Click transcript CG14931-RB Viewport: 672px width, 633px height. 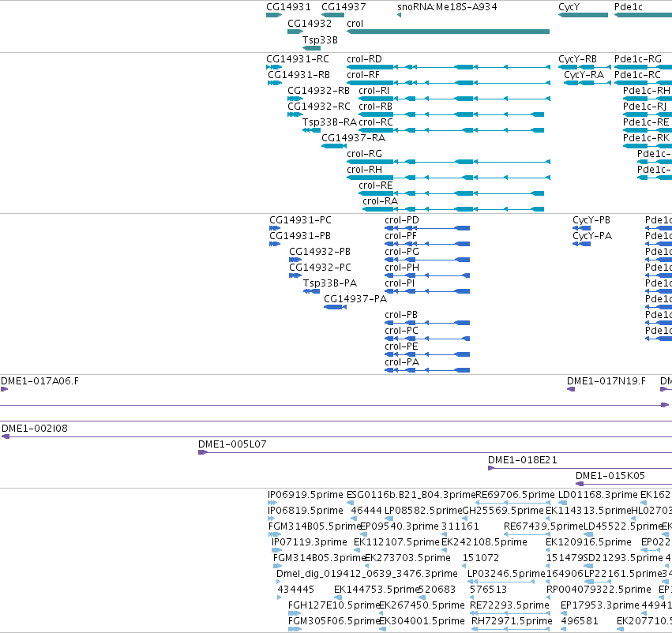(x=275, y=83)
